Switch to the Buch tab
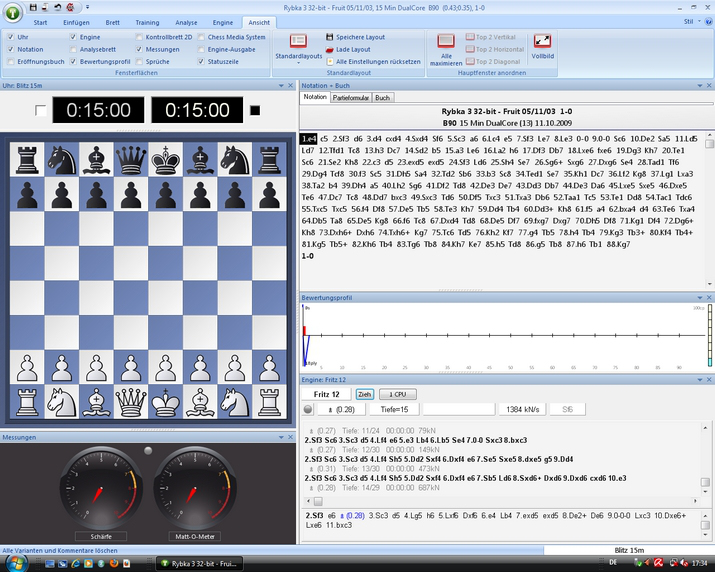Viewport: 715px width, 572px height. [382, 98]
